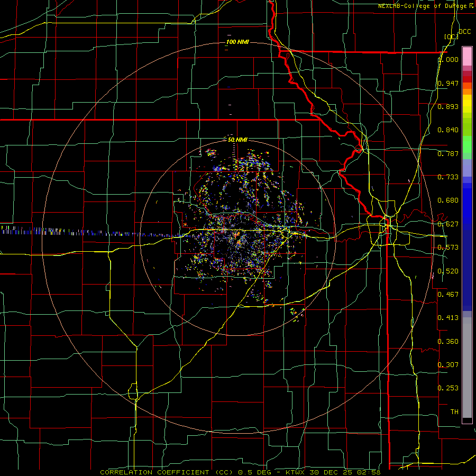The width and height of the screenshot is (476, 476).
Task: Click the 30 DEC 25 02:58 timestamp
Action: [x=345, y=472]
